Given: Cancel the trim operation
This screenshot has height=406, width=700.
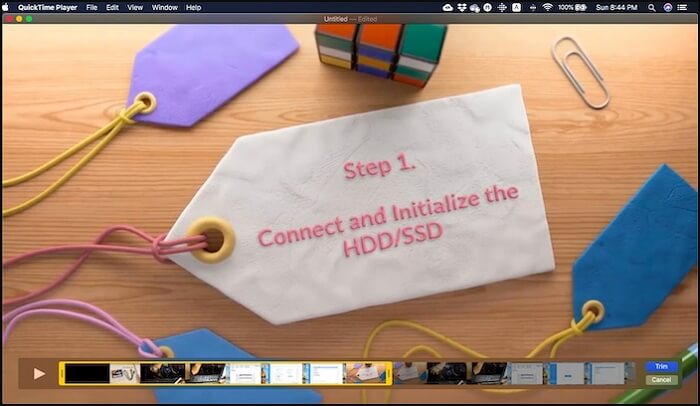Looking at the screenshot, I should [x=661, y=380].
